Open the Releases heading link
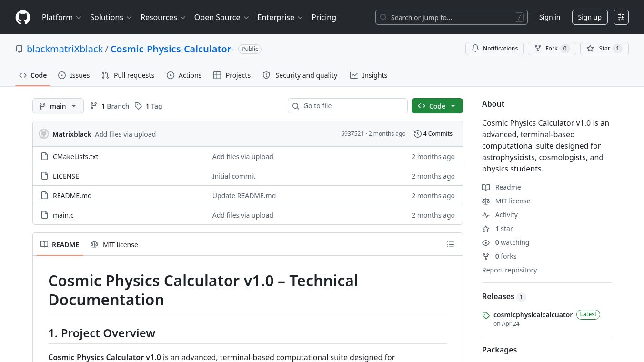The width and height of the screenshot is (644, 362). coord(503,296)
